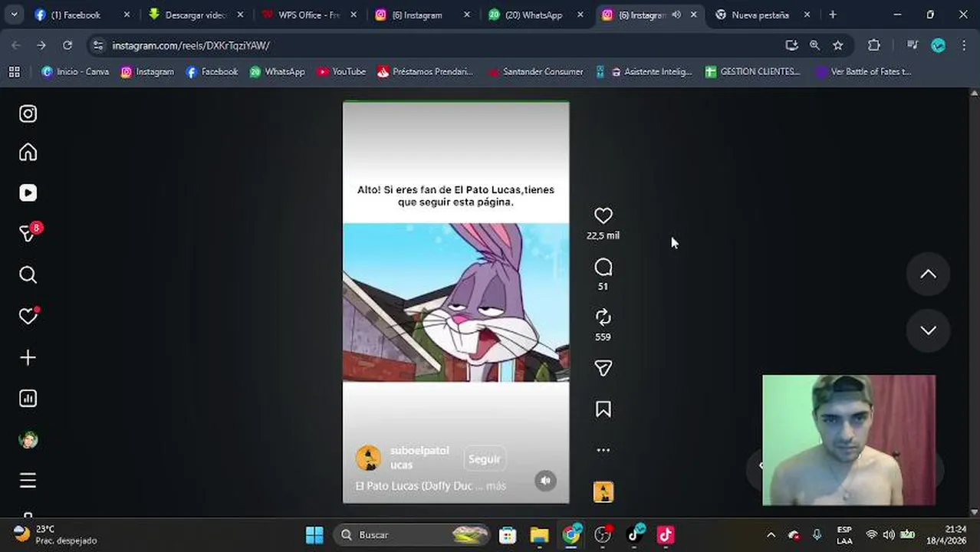Screen dimensions: 980x552
Task: Bookmark this page with star
Action: click(838, 45)
